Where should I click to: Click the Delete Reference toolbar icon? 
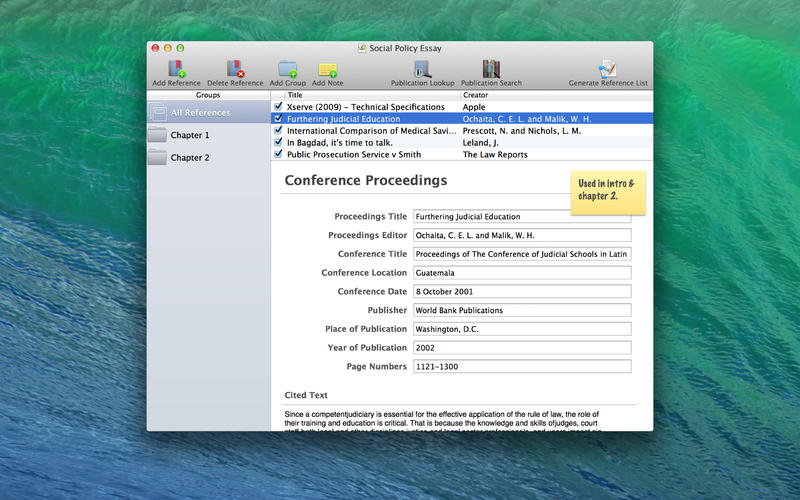235,69
